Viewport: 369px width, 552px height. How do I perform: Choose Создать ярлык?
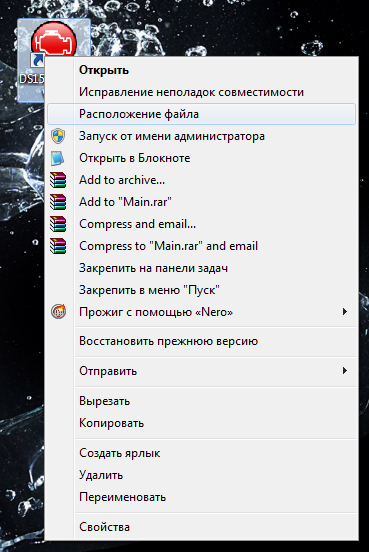(x=201, y=453)
